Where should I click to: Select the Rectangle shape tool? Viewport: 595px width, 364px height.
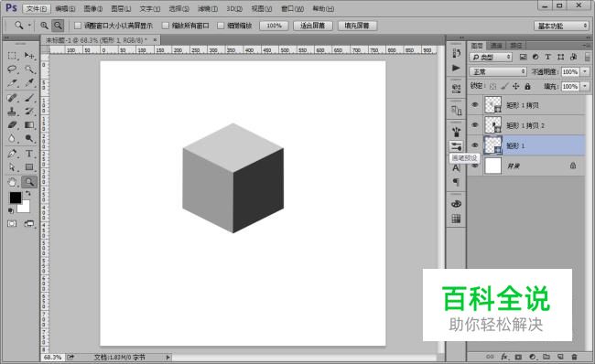tap(29, 166)
